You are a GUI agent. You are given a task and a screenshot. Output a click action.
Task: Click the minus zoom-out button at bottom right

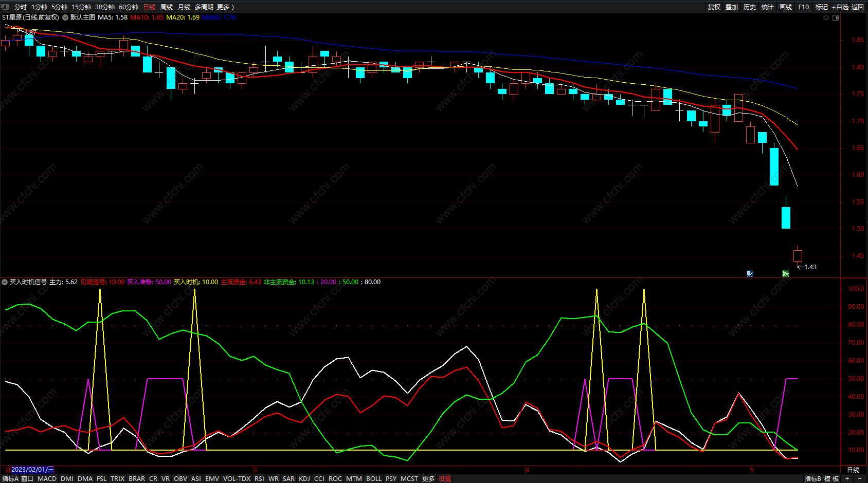860,478
